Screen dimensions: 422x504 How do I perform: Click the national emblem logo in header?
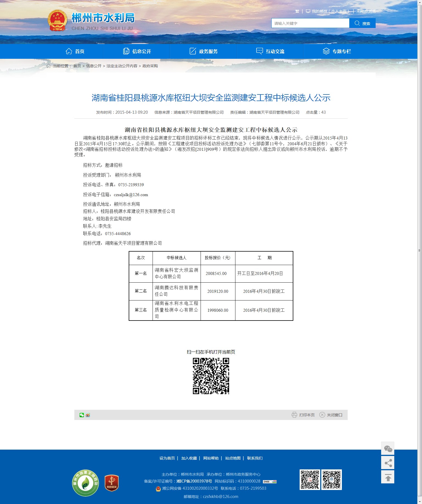57,21
